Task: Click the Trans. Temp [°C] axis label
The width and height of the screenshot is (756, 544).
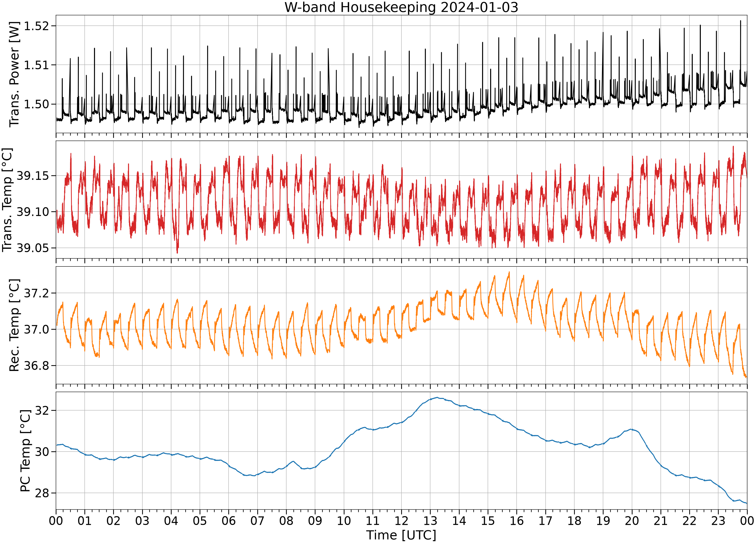Action: click(7, 200)
